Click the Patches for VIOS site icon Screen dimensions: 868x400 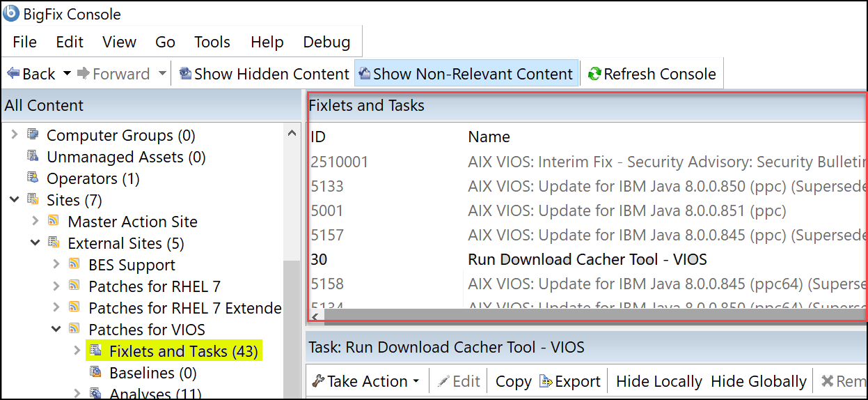74,329
